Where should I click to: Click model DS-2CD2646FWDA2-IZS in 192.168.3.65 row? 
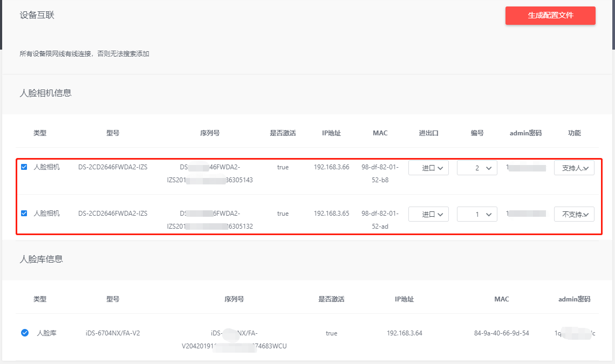click(113, 214)
